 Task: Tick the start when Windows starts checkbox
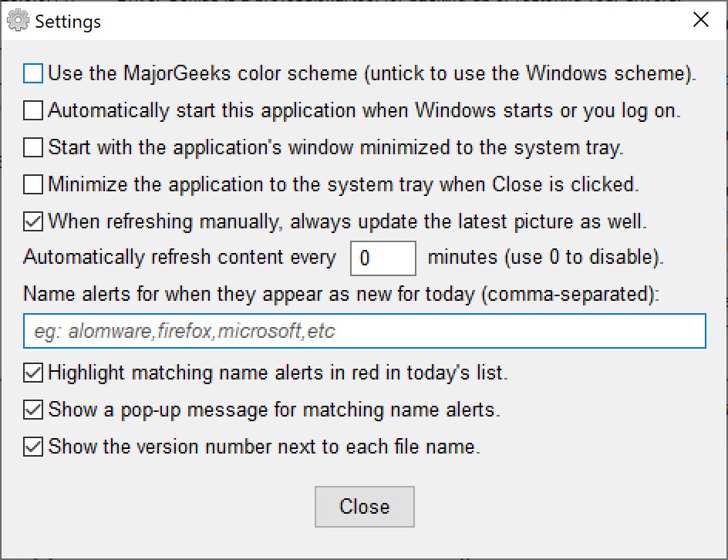(x=33, y=111)
